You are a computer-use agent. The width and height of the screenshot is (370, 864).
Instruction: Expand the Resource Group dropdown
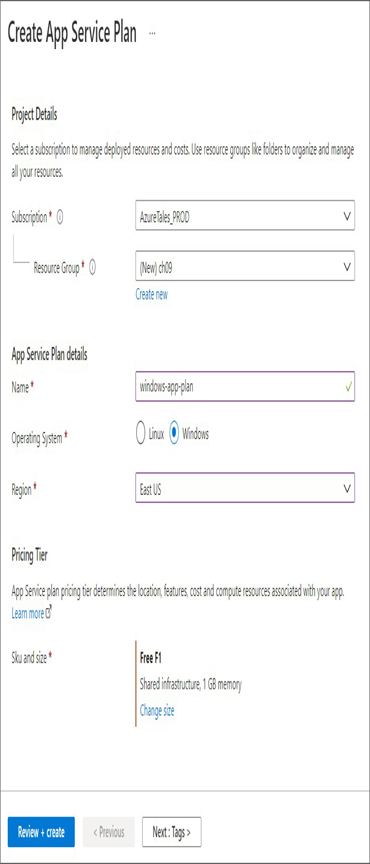[x=245, y=266]
